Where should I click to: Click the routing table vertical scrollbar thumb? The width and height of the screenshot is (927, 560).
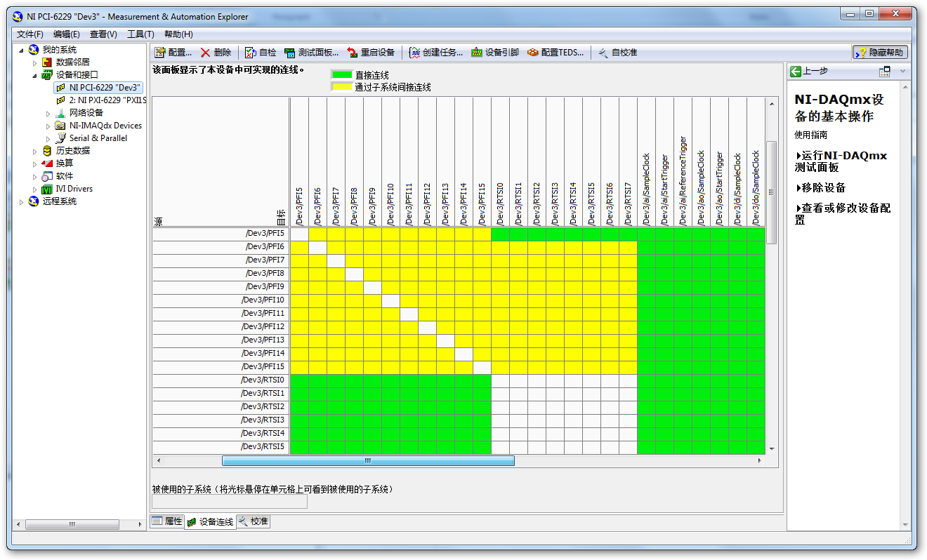tap(772, 192)
